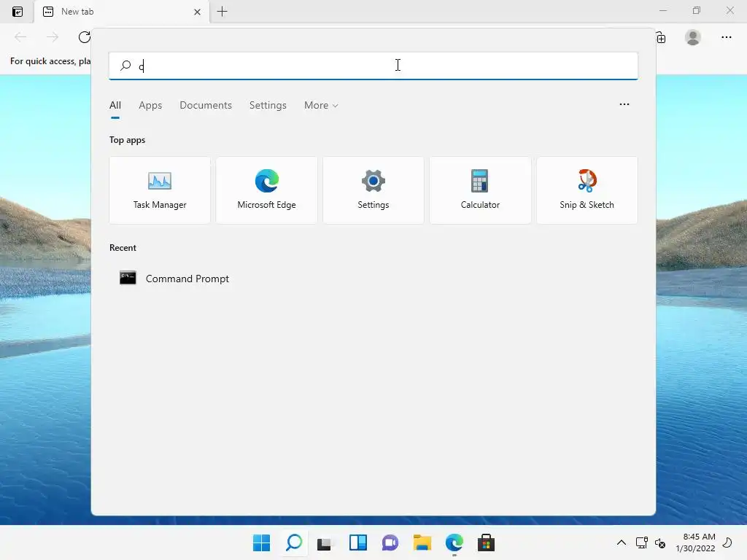Open Edge Settings and more menu
Viewport: 747px width, 560px height.
point(726,37)
